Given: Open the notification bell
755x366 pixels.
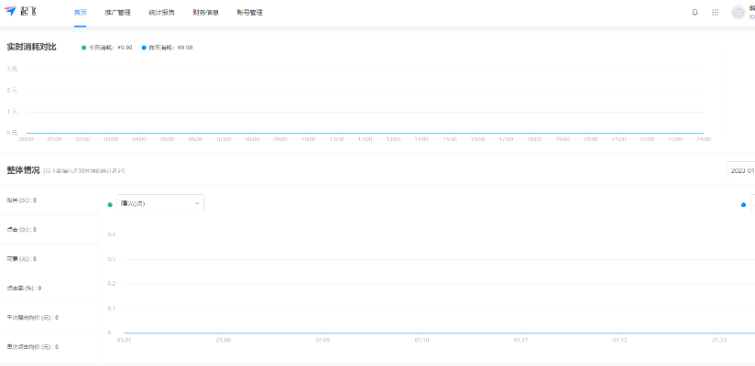Looking at the screenshot, I should [695, 13].
